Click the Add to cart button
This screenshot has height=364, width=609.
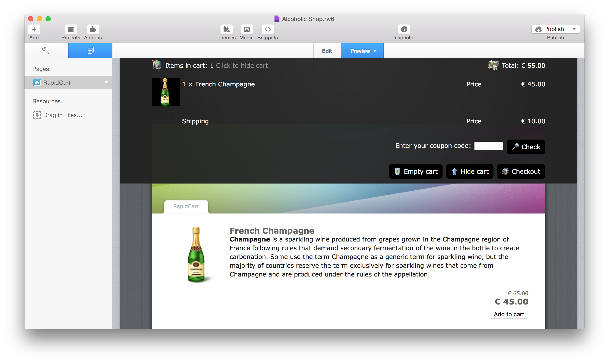coord(509,314)
